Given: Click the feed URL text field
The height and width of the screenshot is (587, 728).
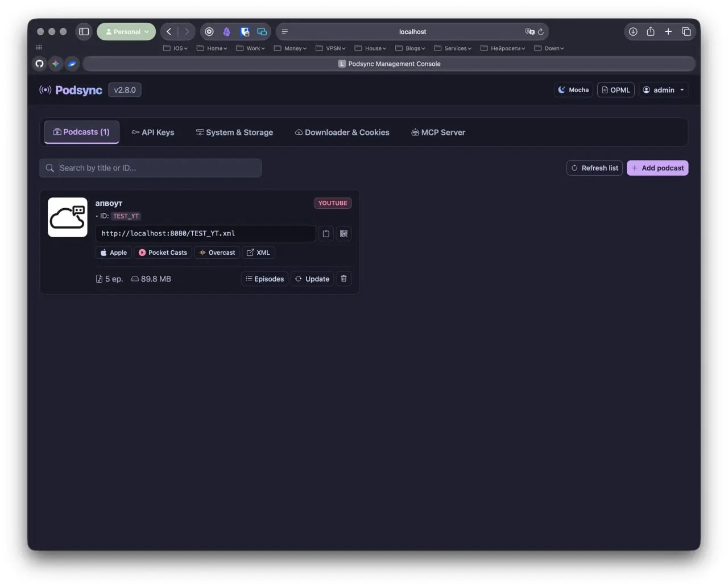Looking at the screenshot, I should (x=205, y=234).
